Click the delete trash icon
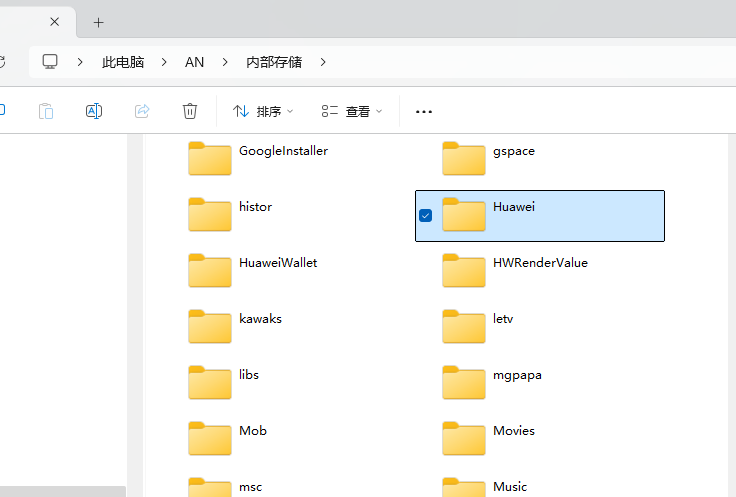736x497 pixels. click(190, 111)
